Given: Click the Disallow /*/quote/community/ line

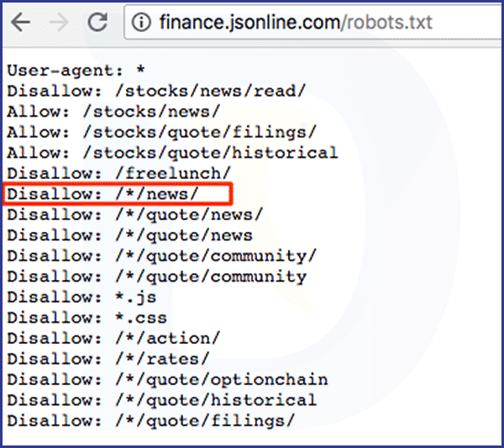Looking at the screenshot, I should 161,256.
